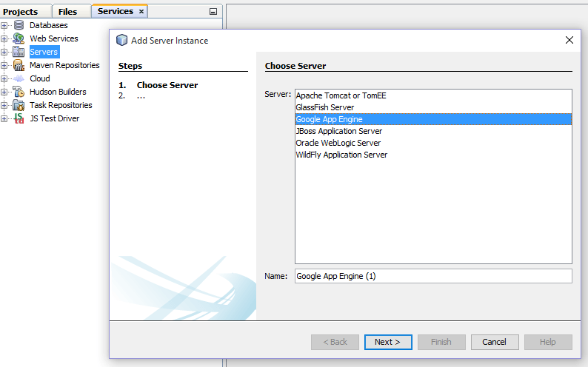This screenshot has height=367, width=588.
Task: Expand the Servers tree node
Action: pos(4,52)
